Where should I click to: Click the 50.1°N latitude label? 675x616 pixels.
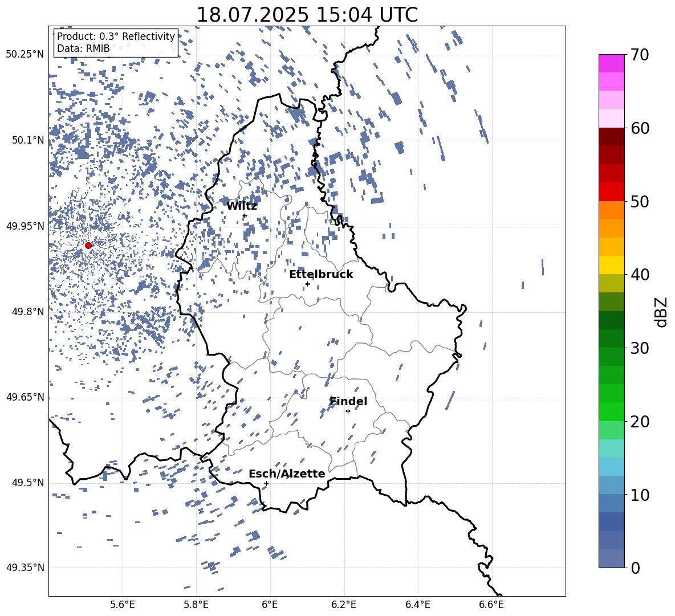point(28,140)
